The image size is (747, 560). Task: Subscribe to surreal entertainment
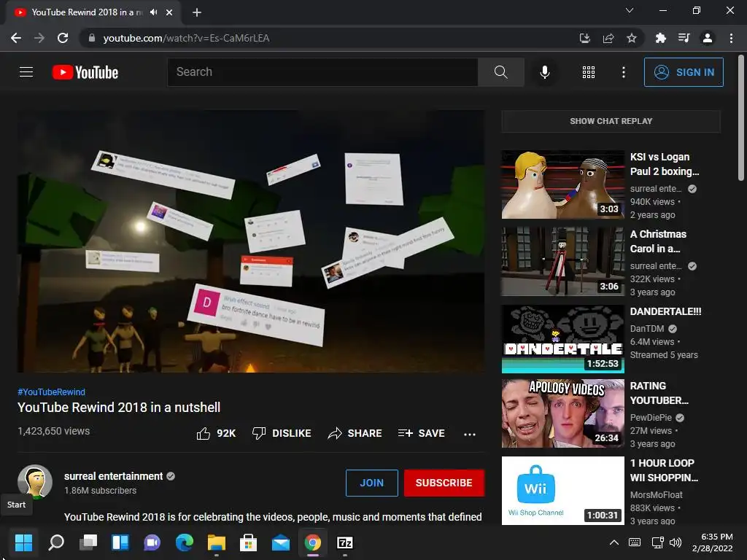444,483
